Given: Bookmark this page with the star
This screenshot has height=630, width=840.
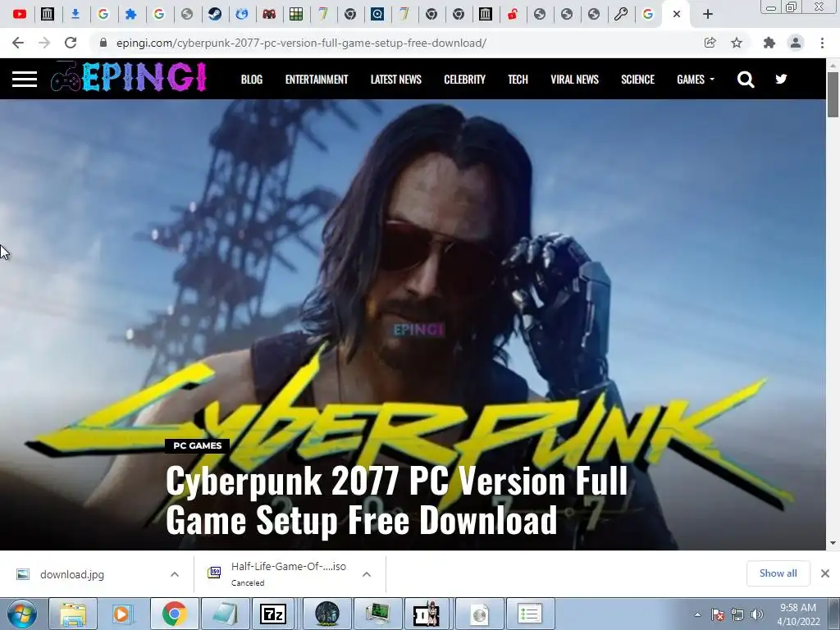Looking at the screenshot, I should (737, 43).
